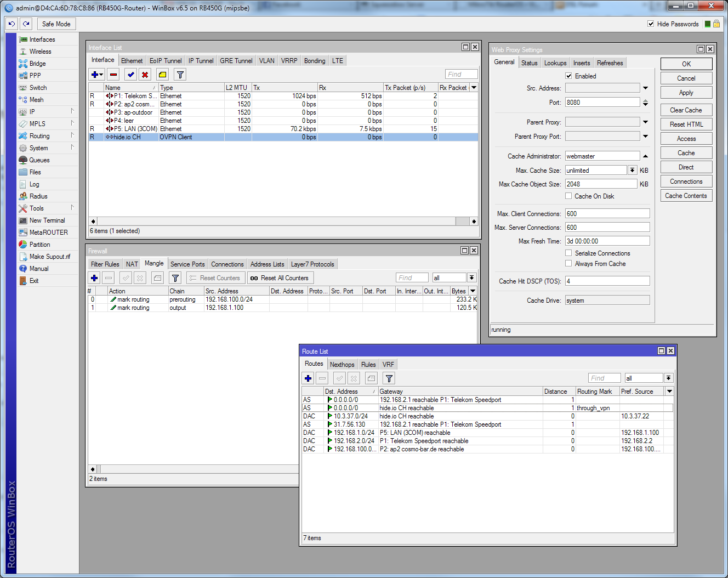This screenshot has height=578, width=728.
Task: Enable Cache On Disk
Action: (568, 196)
